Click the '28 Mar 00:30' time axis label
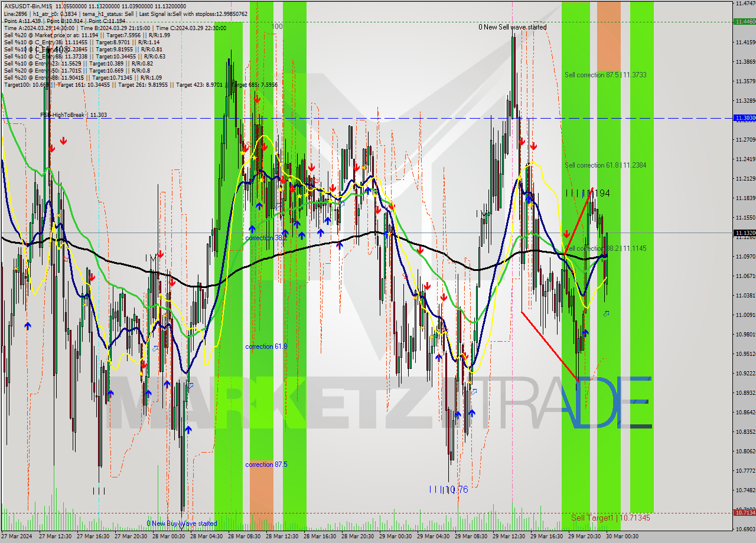Screen dimensions: 756x543 (x=168, y=537)
